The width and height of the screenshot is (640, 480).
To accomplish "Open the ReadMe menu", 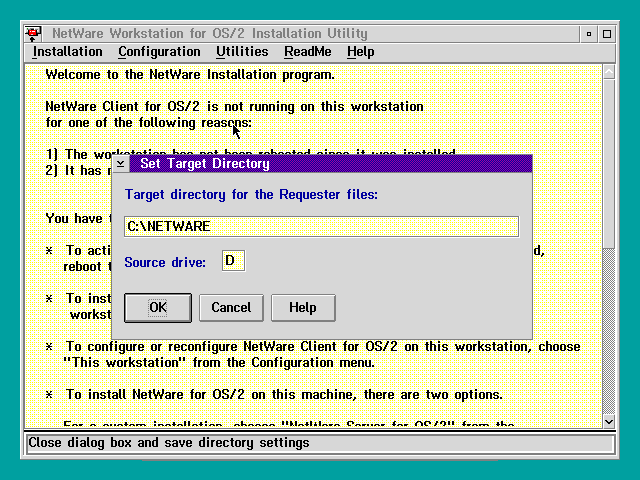I will coord(308,52).
